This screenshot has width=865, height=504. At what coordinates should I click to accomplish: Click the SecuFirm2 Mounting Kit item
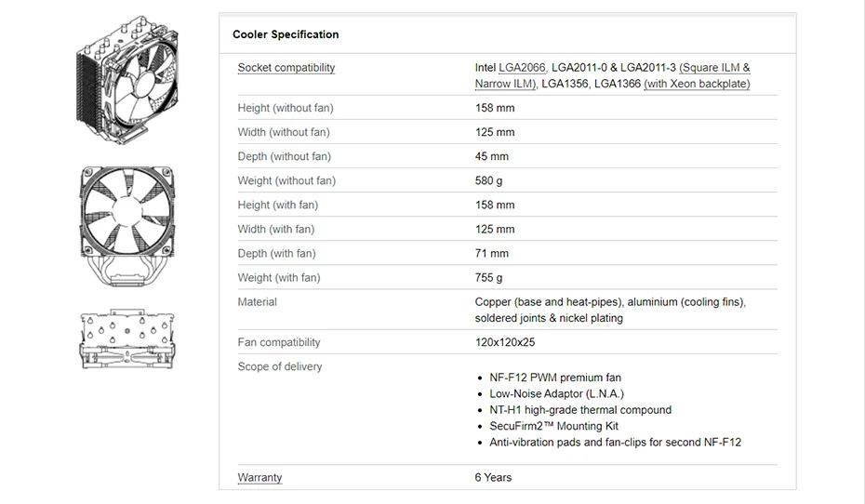click(x=553, y=426)
